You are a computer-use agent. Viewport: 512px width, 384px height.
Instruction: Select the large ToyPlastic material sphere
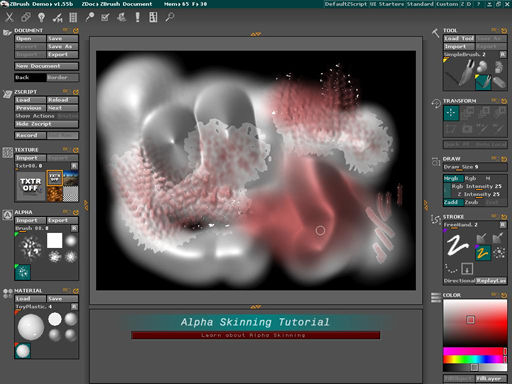click(x=31, y=327)
